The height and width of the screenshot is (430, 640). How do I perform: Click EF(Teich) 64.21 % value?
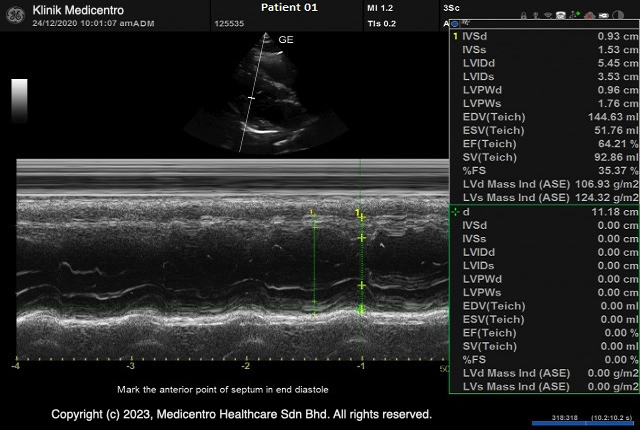pos(618,144)
